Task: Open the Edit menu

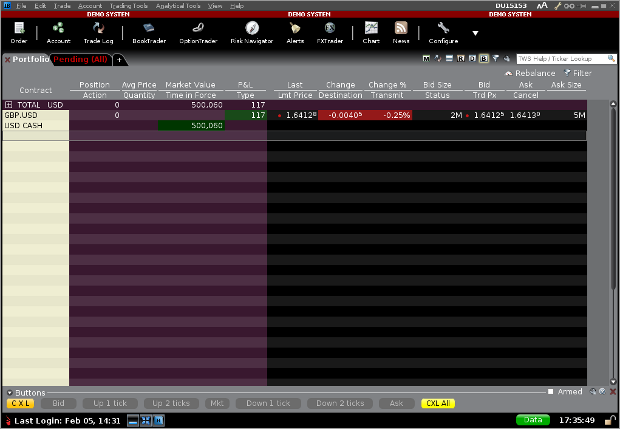Action: pos(40,6)
